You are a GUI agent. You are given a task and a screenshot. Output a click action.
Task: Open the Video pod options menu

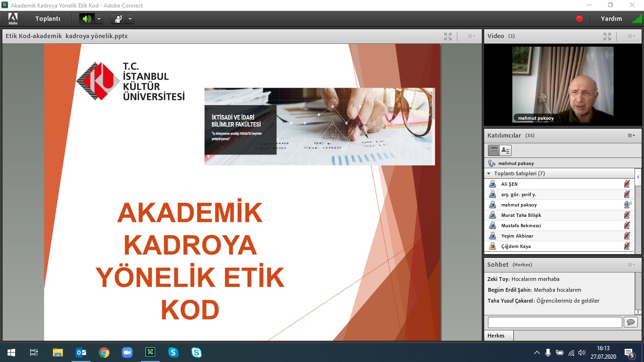click(x=631, y=36)
